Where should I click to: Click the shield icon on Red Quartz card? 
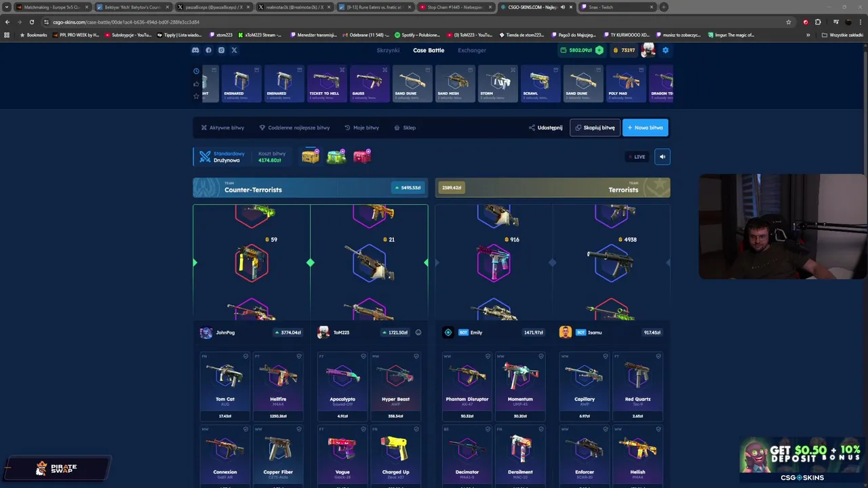click(658, 357)
